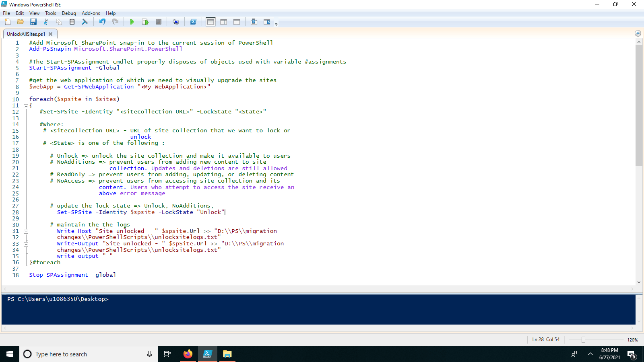Collapse the Write-Host fold at line 31

click(26, 231)
